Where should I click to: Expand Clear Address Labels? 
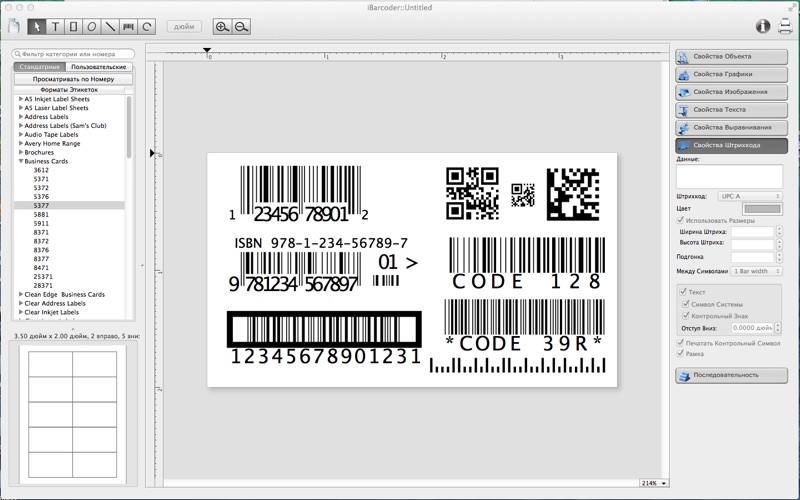(x=21, y=303)
